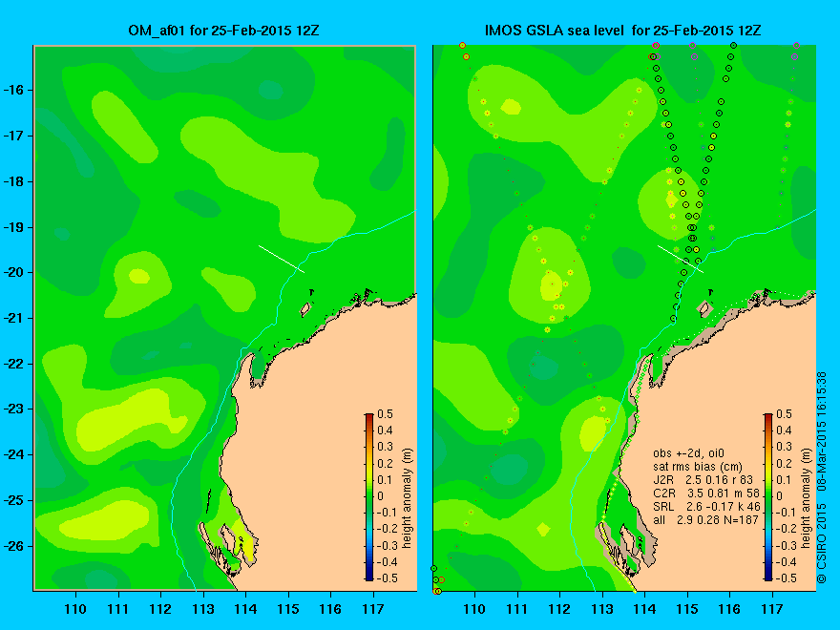Click longitude 114 under the OM_af01 map
Screen dimensions: 840x630
click(246, 609)
